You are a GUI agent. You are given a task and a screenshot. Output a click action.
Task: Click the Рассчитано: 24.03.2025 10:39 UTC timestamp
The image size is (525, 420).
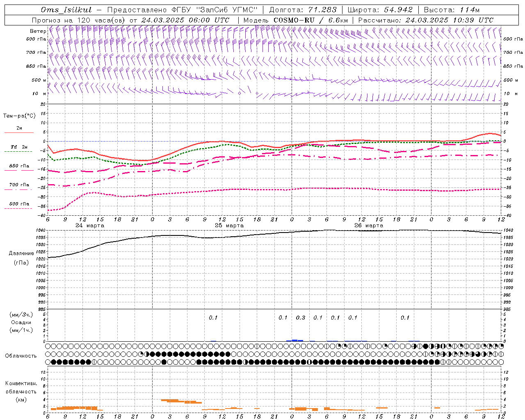click(x=426, y=20)
